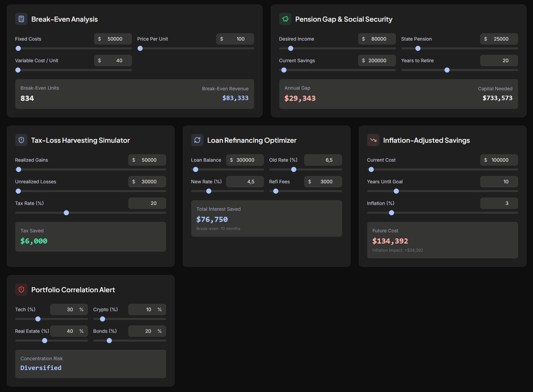The height and width of the screenshot is (392, 533).
Task: Edit the Current Savings input field
Action: (x=377, y=61)
